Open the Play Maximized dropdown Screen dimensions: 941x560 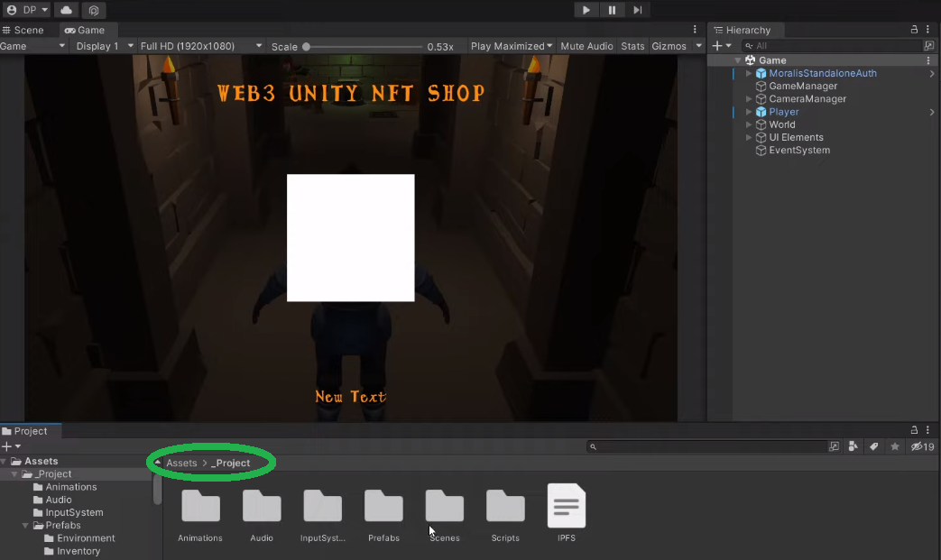pyautogui.click(x=512, y=46)
